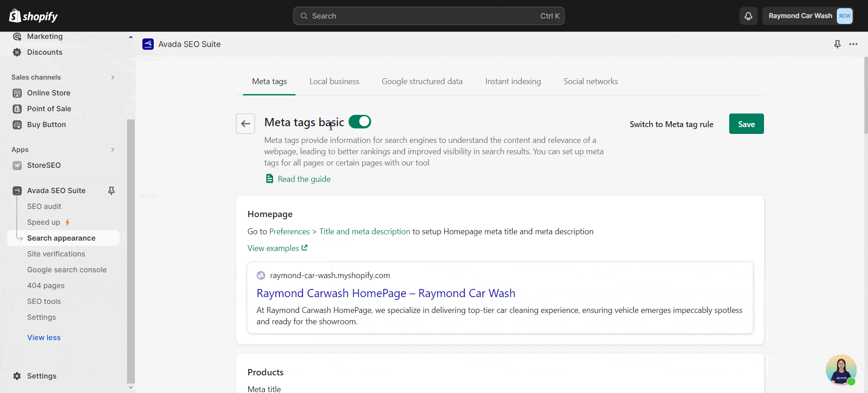Unpin Avada SEO Suite from sidebar
Screen dimensions: 868x393
pyautogui.click(x=111, y=190)
